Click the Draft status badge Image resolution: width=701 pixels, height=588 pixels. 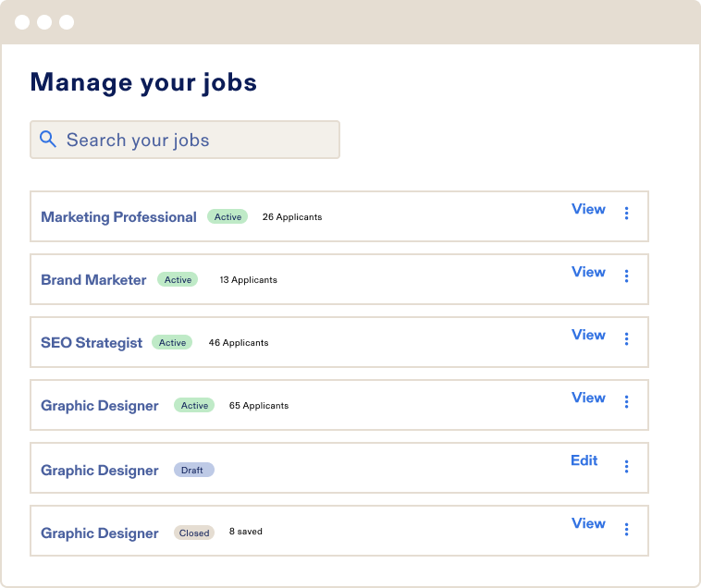194,470
